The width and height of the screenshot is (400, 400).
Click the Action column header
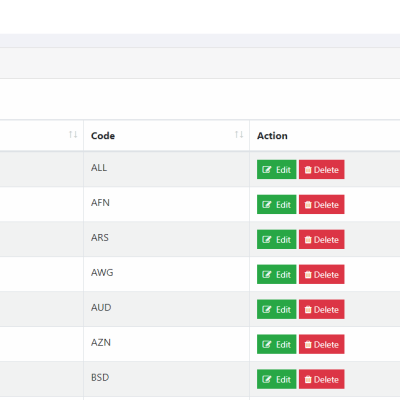click(x=272, y=136)
